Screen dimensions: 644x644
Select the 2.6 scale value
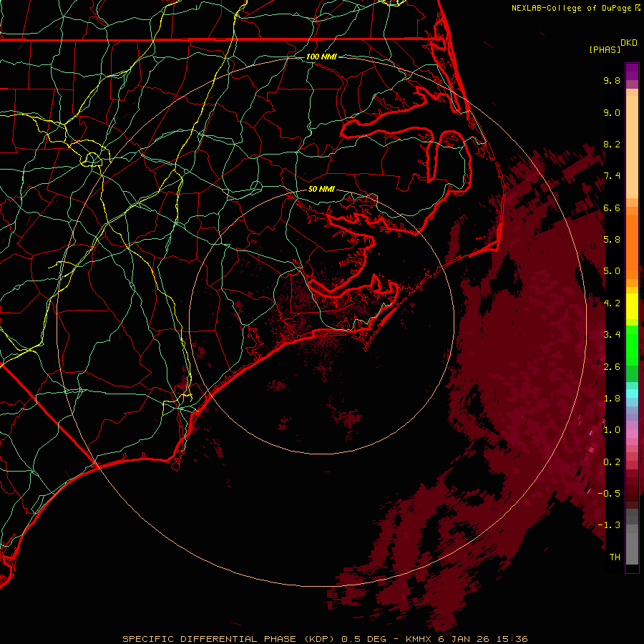coord(612,366)
